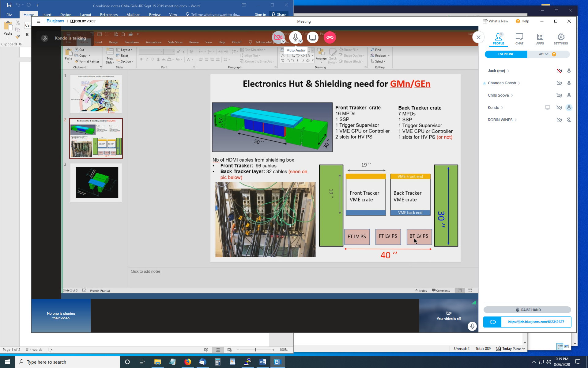Click Windows Start button
This screenshot has height=368, width=588.
coord(7,362)
